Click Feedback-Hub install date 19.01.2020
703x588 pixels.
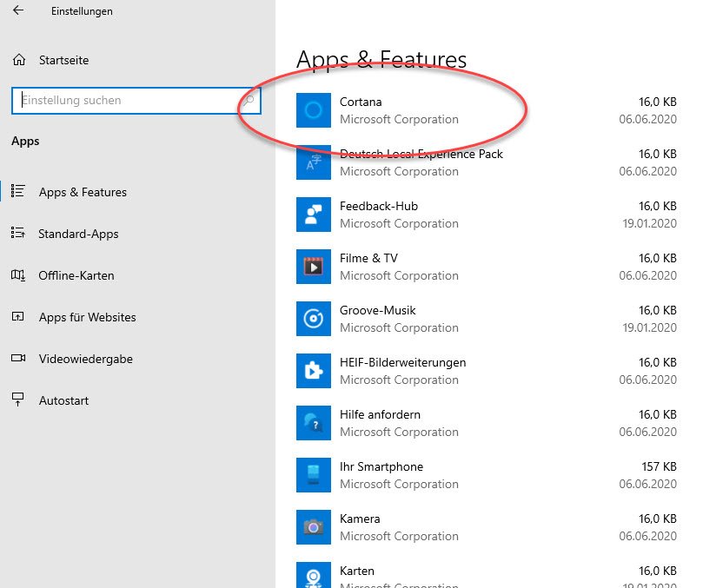(649, 223)
